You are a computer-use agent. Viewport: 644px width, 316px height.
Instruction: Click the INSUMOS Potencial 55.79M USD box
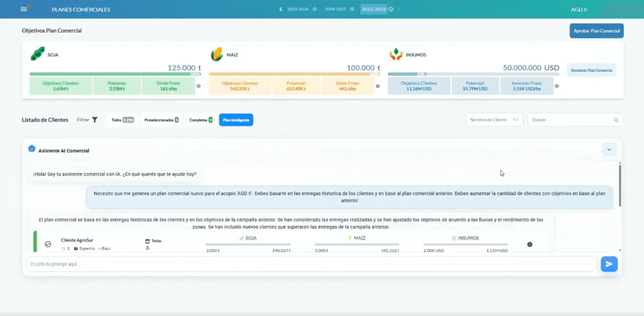(x=475, y=85)
